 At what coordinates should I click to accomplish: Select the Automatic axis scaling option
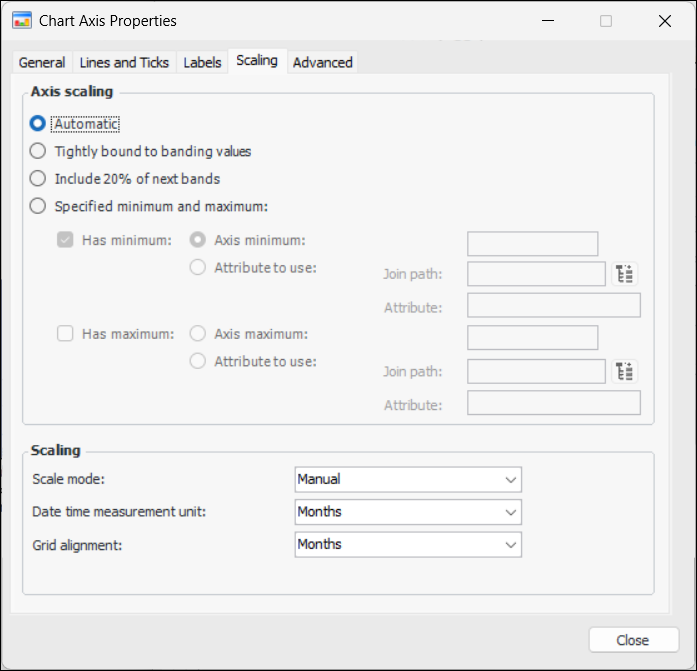(x=38, y=124)
